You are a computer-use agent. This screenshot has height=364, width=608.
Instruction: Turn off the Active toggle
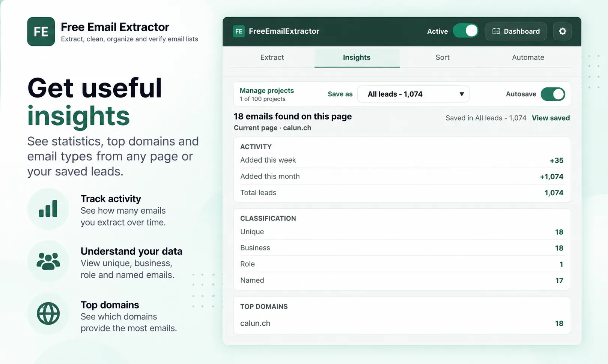pos(465,31)
